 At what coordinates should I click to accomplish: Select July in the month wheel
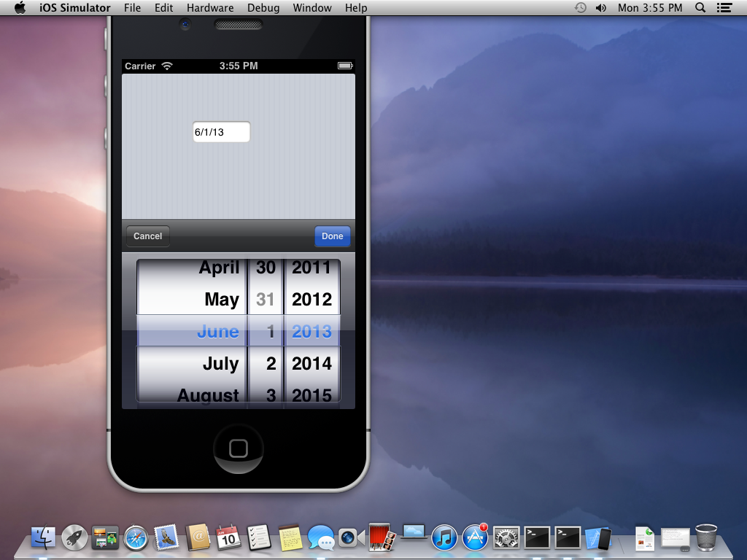point(220,364)
